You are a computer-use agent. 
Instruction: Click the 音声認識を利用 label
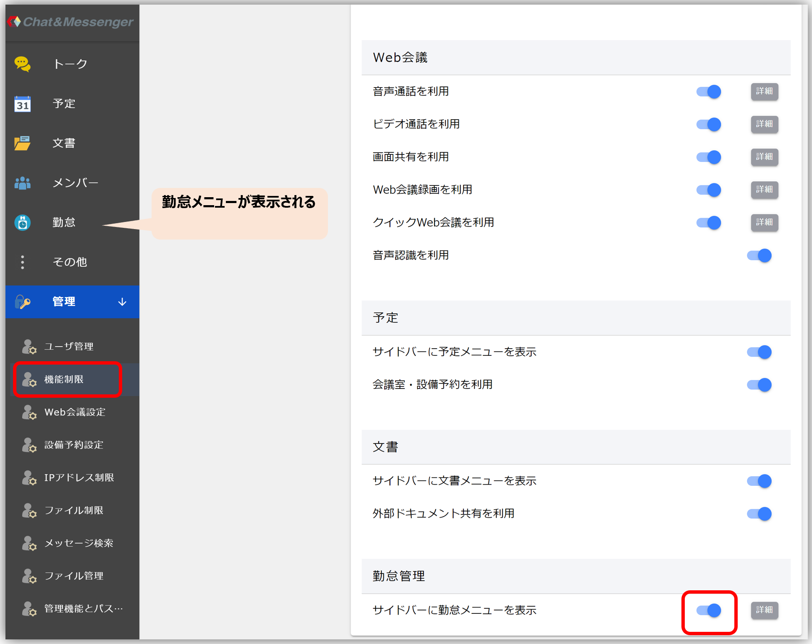pyautogui.click(x=411, y=255)
